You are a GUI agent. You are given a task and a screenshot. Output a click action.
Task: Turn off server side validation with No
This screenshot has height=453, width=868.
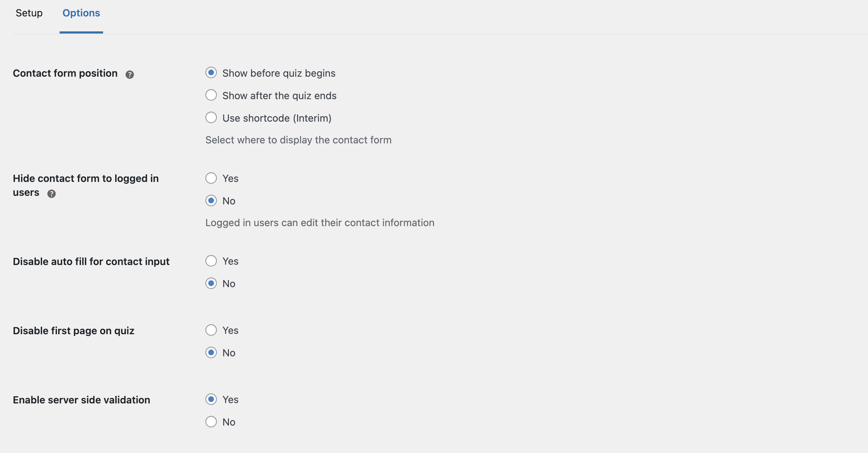coord(211,422)
